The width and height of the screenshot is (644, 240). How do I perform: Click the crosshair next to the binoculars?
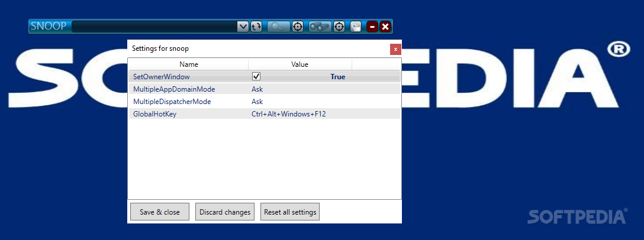click(x=339, y=27)
